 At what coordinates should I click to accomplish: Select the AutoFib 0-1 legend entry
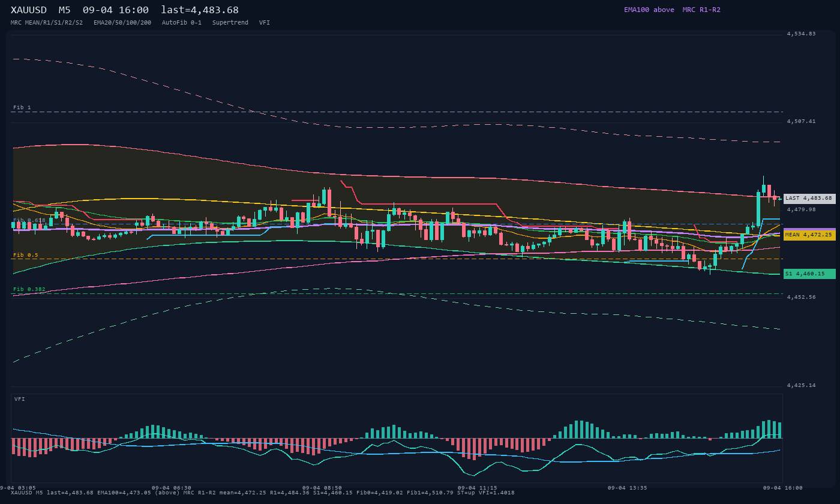click(182, 23)
